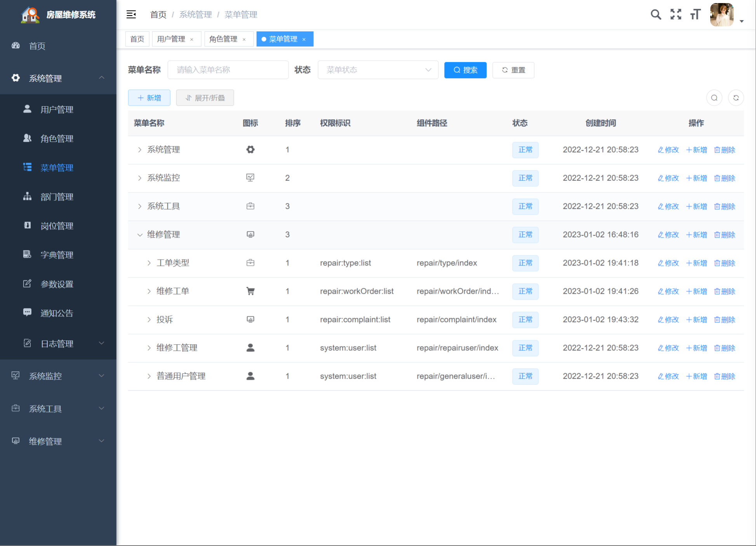
Task: Toggle the 展开/折叠 button
Action: click(205, 98)
